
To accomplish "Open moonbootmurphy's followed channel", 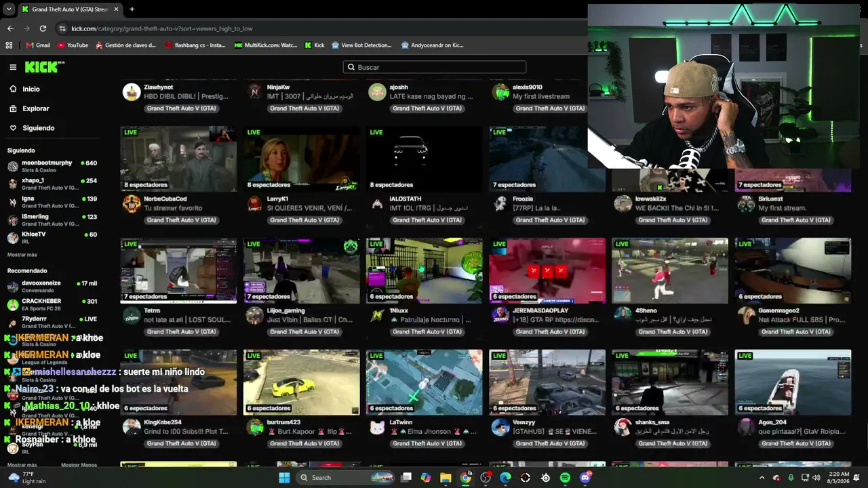I will tap(52, 166).
